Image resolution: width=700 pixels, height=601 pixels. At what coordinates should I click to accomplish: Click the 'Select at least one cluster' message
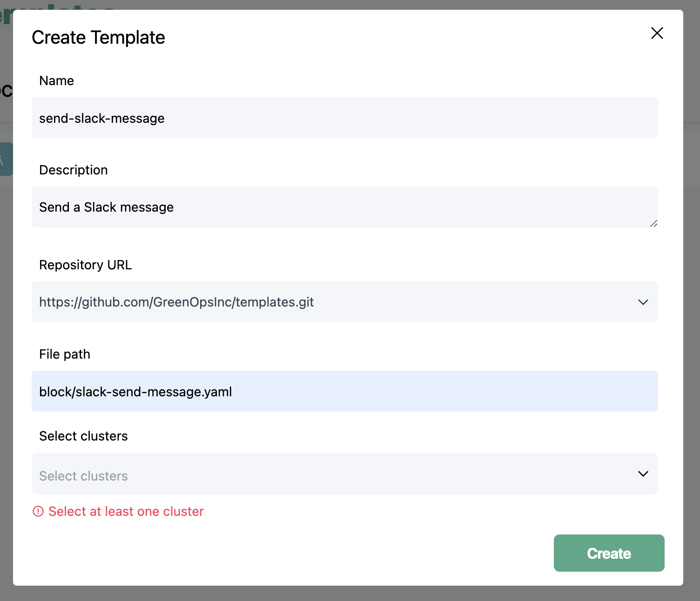(x=126, y=511)
